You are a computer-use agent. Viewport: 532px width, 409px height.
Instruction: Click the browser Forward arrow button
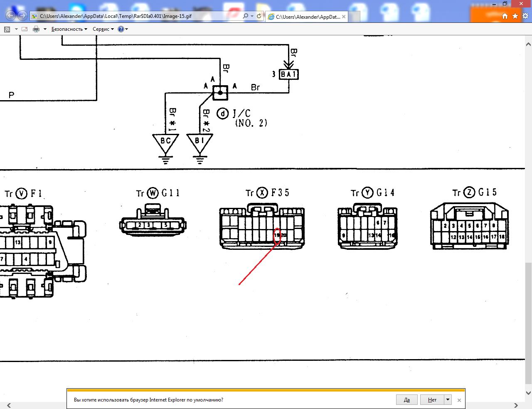pos(22,16)
